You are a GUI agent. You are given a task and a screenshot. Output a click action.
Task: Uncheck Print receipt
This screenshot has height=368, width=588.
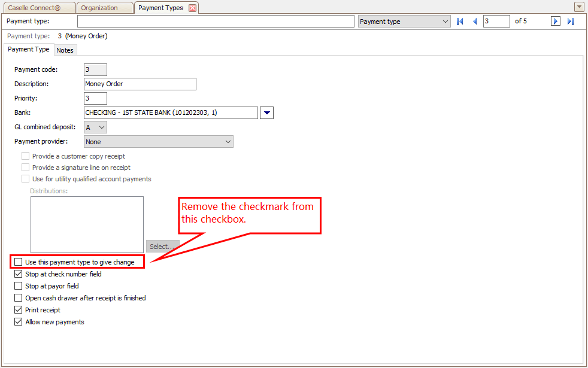point(19,310)
